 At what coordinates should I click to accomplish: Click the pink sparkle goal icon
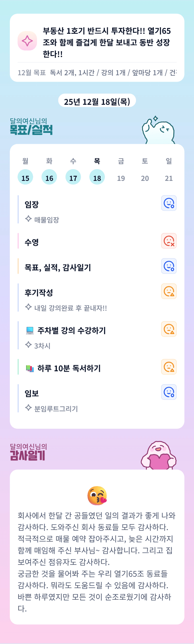[27, 41]
